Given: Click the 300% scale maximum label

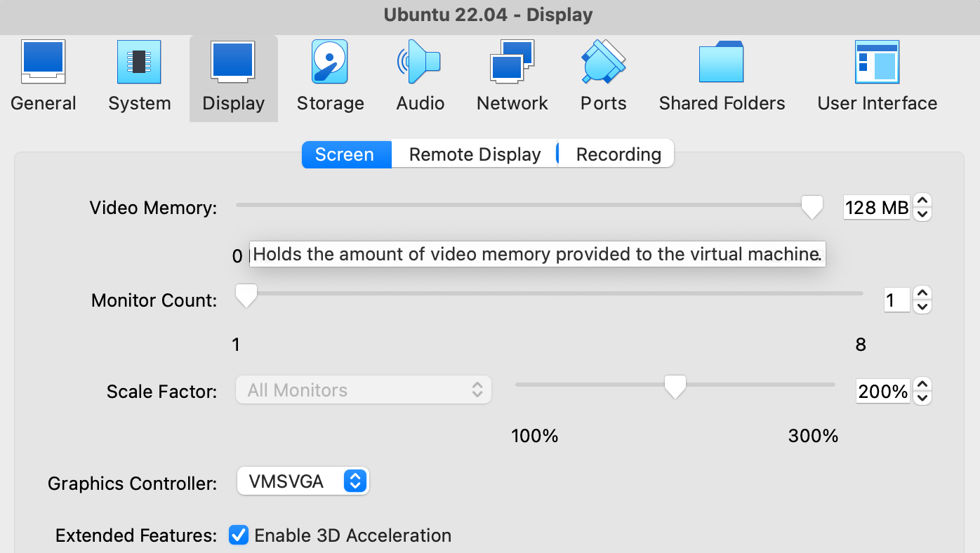Looking at the screenshot, I should 814,436.
